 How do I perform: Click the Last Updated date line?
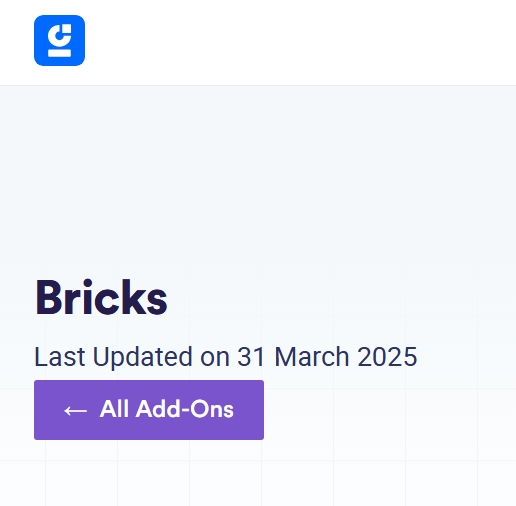[x=226, y=357]
